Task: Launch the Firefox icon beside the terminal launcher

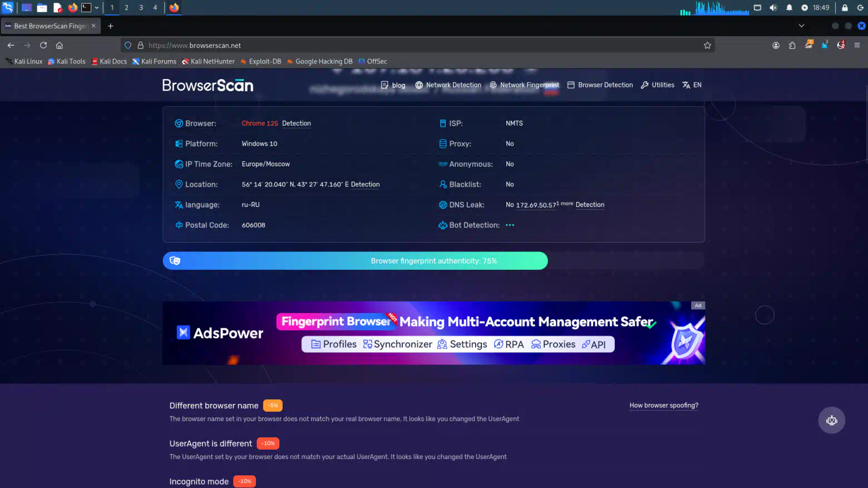Action: click(73, 7)
